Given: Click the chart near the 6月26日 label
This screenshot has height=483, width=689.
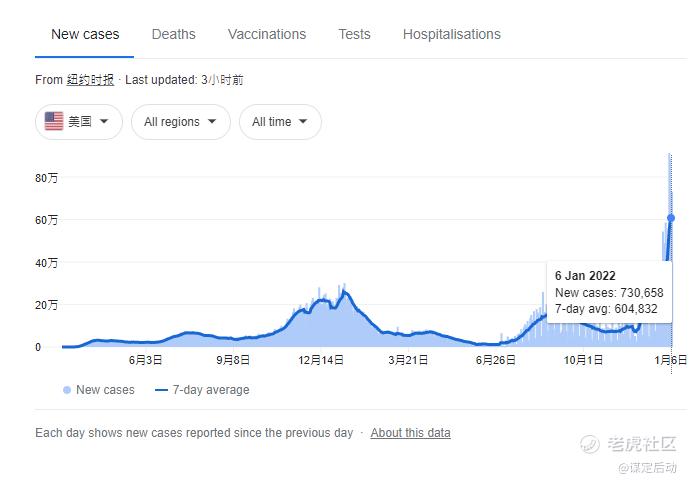Looking at the screenshot, I should (x=496, y=344).
